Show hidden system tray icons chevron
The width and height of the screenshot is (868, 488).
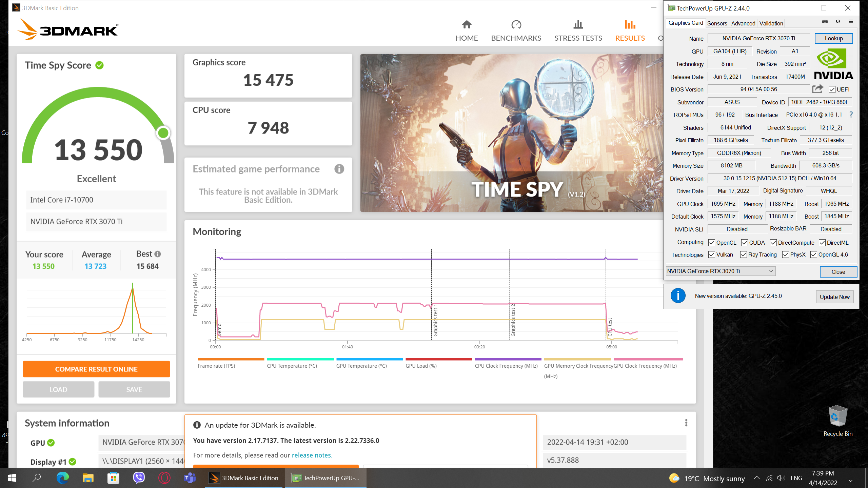756,478
